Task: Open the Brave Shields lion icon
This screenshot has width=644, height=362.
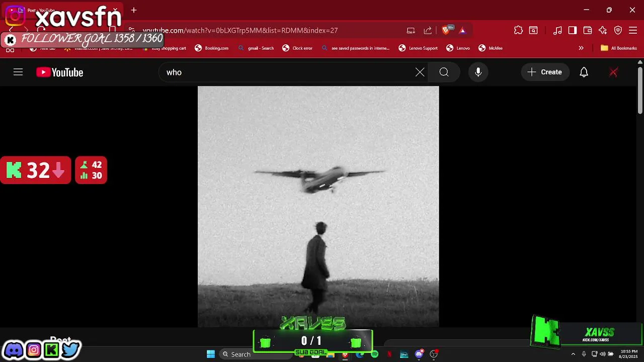Action: tap(446, 30)
